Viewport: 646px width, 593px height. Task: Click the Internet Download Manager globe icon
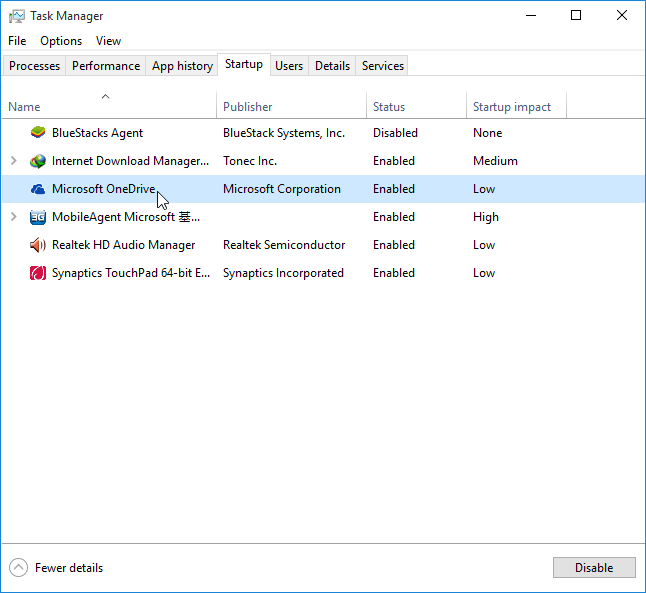38,161
